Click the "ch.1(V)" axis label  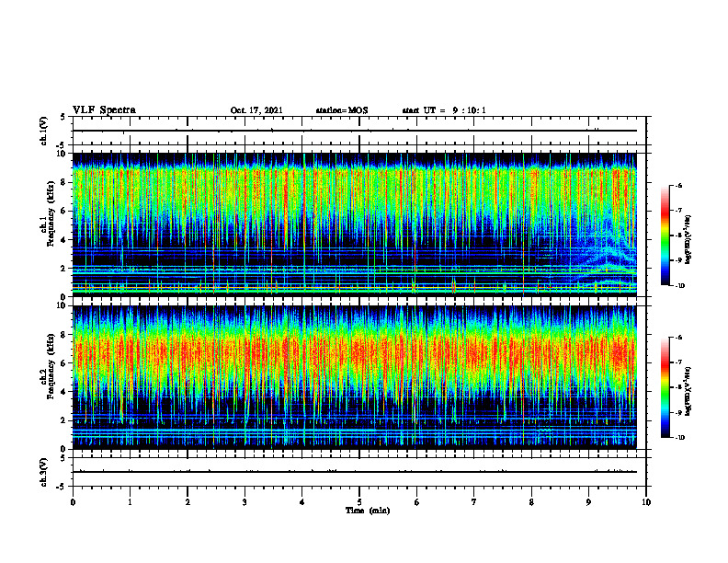click(x=44, y=131)
